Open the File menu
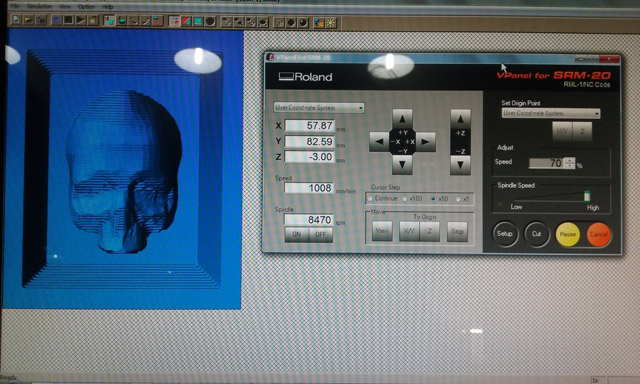Screen dimensions: 640x384 click(x=15, y=7)
